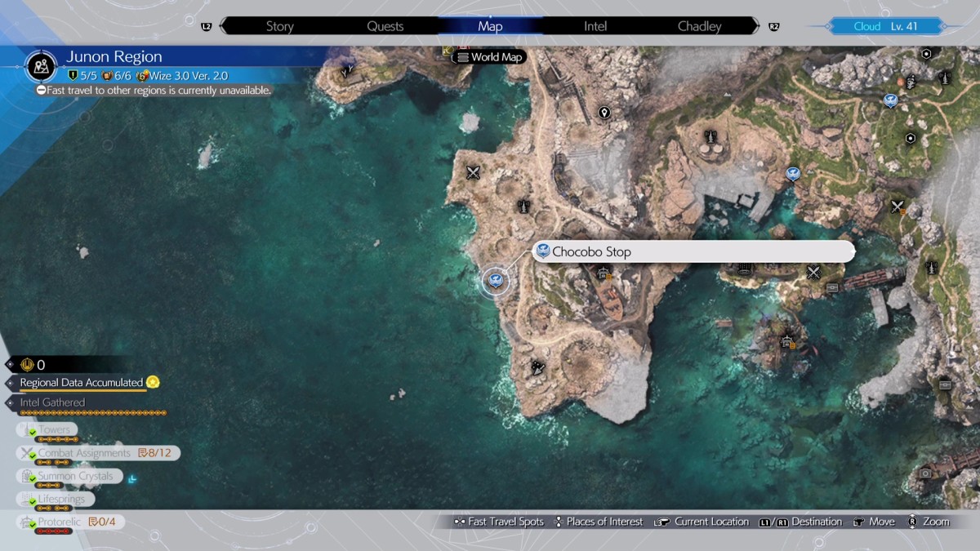This screenshot has width=980, height=551.
Task: Click the fast travel unavailable notice
Action: pyautogui.click(x=154, y=90)
